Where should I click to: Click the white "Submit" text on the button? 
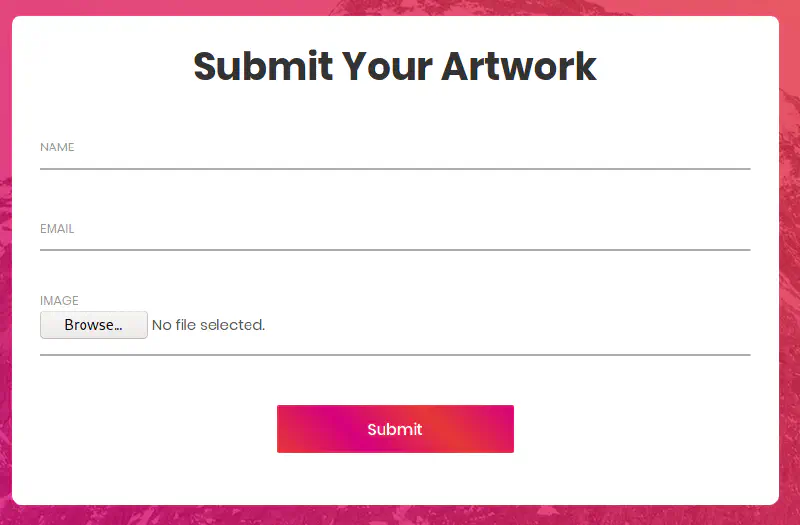395,429
